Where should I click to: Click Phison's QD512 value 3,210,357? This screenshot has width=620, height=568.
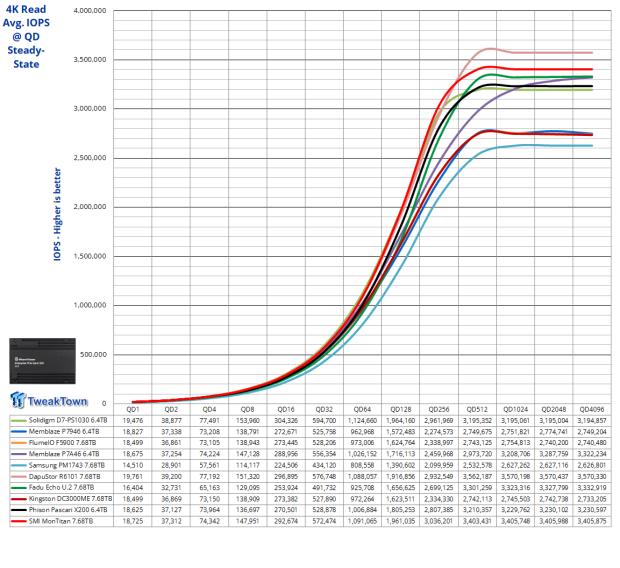[x=477, y=510]
